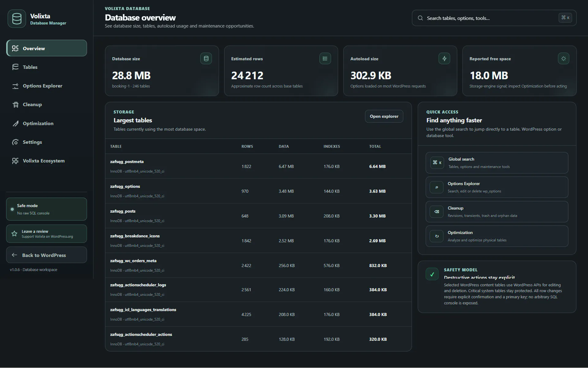Open the Global search quick access card

click(497, 163)
